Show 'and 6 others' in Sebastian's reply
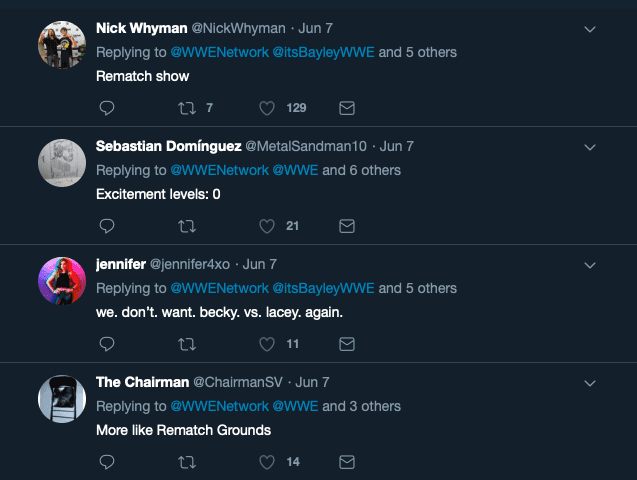Viewport: 637px width, 480px height. [x=362, y=170]
